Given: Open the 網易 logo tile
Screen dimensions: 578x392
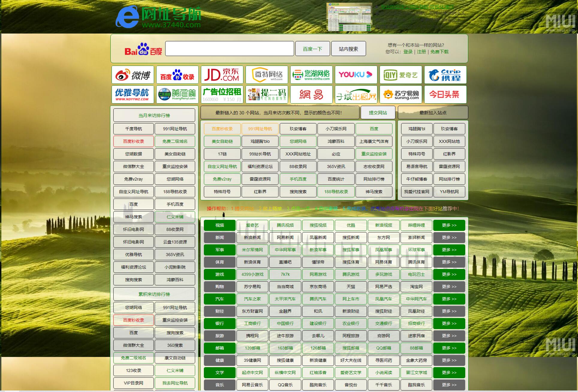Looking at the screenshot, I should tap(311, 95).
